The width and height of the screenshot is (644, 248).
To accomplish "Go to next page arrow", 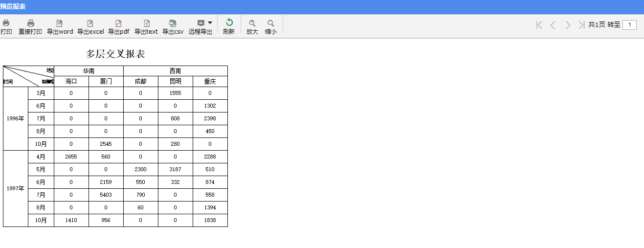I will click(x=568, y=25).
